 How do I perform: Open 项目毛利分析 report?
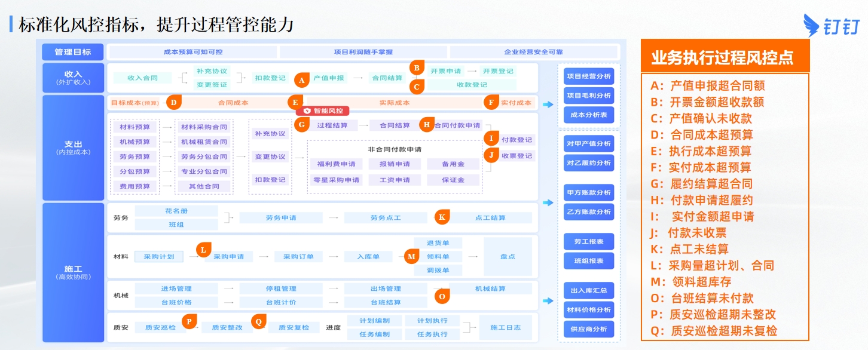pyautogui.click(x=589, y=95)
